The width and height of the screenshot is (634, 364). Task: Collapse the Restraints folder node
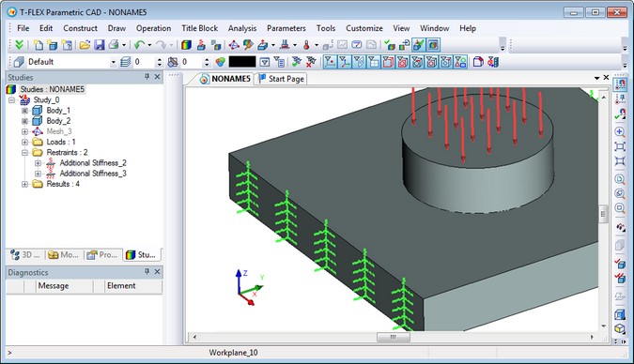pyautogui.click(x=24, y=152)
